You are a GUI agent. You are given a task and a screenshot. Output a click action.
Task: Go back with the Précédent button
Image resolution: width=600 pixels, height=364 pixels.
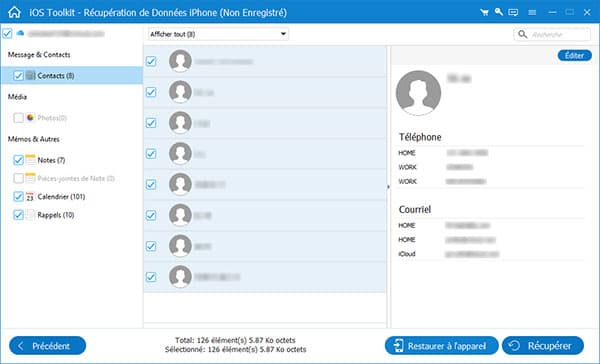click(47, 346)
